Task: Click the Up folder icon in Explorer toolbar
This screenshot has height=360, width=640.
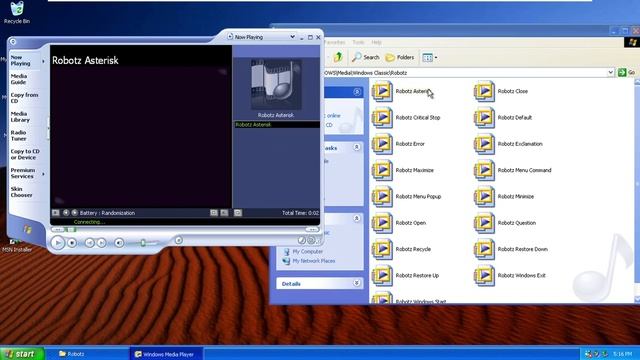Action: pos(338,58)
